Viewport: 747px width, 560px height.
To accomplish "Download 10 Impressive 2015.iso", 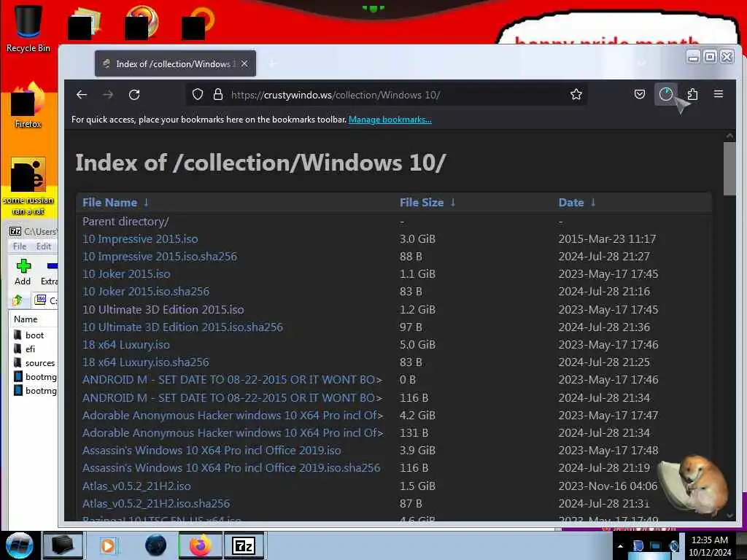I will (140, 239).
